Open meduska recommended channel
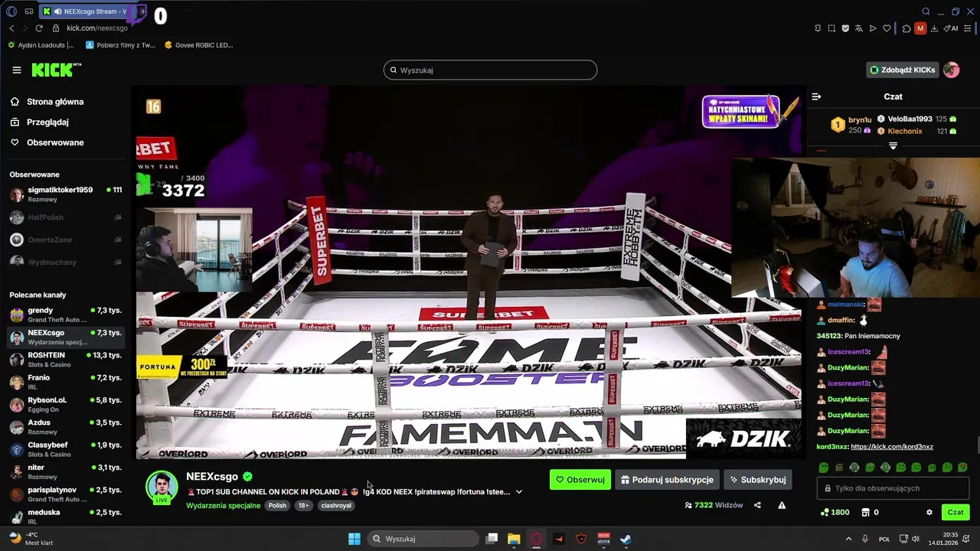980x551 pixels. [x=65, y=516]
